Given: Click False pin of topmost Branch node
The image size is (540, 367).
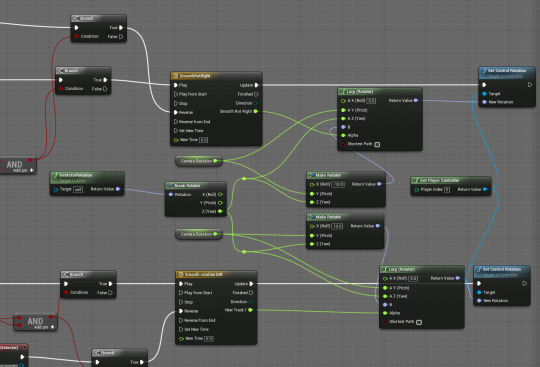Looking at the screenshot, I should click(121, 36).
